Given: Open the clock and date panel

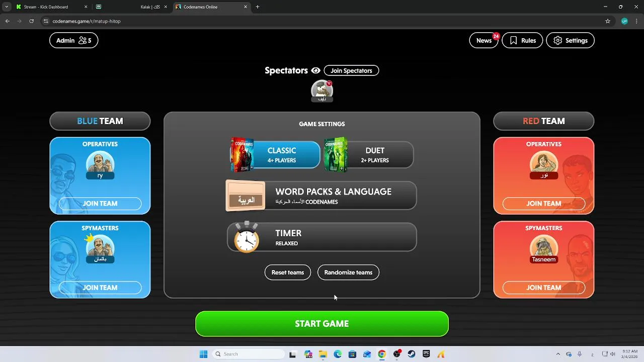Looking at the screenshot, I should pyautogui.click(x=630, y=354).
